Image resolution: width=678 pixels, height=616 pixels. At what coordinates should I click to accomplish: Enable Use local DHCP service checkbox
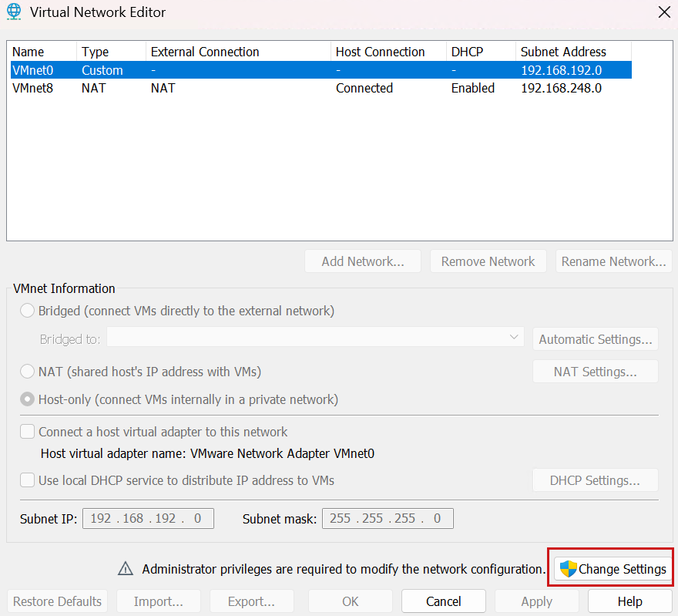[x=27, y=480]
